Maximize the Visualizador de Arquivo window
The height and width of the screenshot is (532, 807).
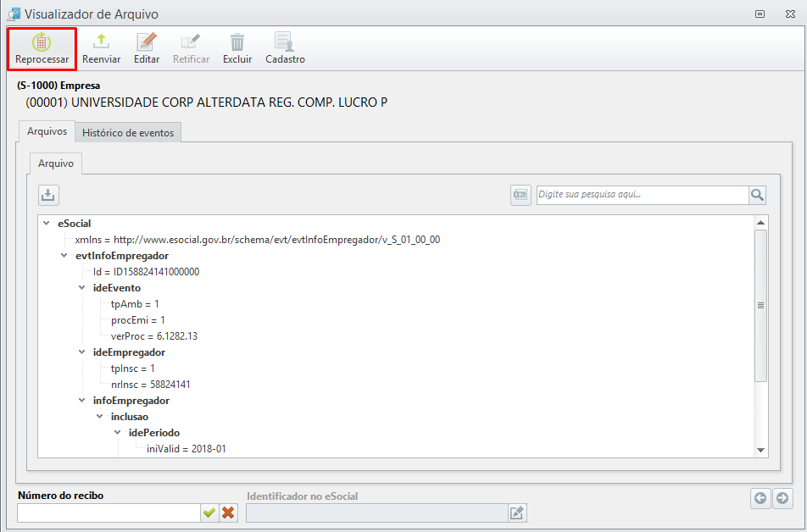pos(760,14)
